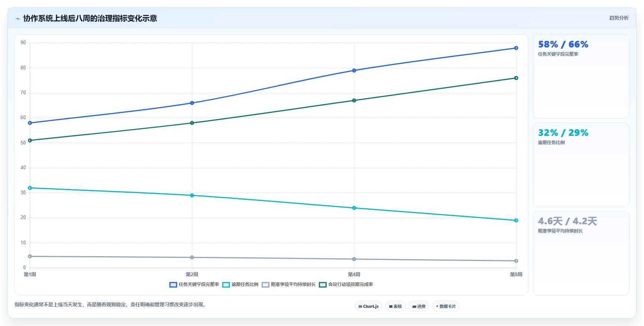This screenshot has height=326, width=644.
Task: Toggle the 任务关键字段完整率 legend swatch
Action: coord(173,285)
